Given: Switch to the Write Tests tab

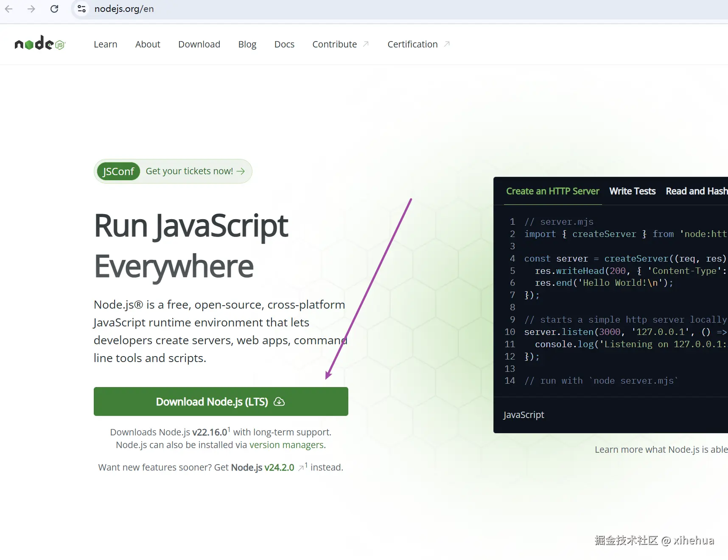Looking at the screenshot, I should click(x=633, y=191).
